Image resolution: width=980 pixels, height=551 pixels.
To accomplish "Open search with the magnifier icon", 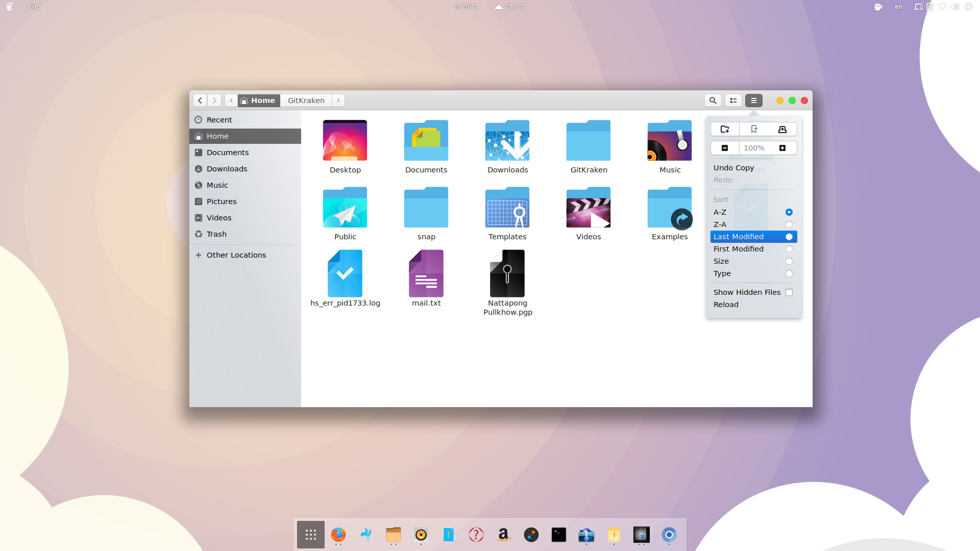I will point(713,101).
